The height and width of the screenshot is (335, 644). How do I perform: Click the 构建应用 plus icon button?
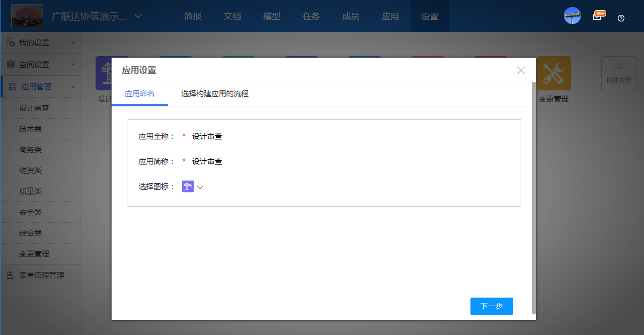tap(618, 74)
